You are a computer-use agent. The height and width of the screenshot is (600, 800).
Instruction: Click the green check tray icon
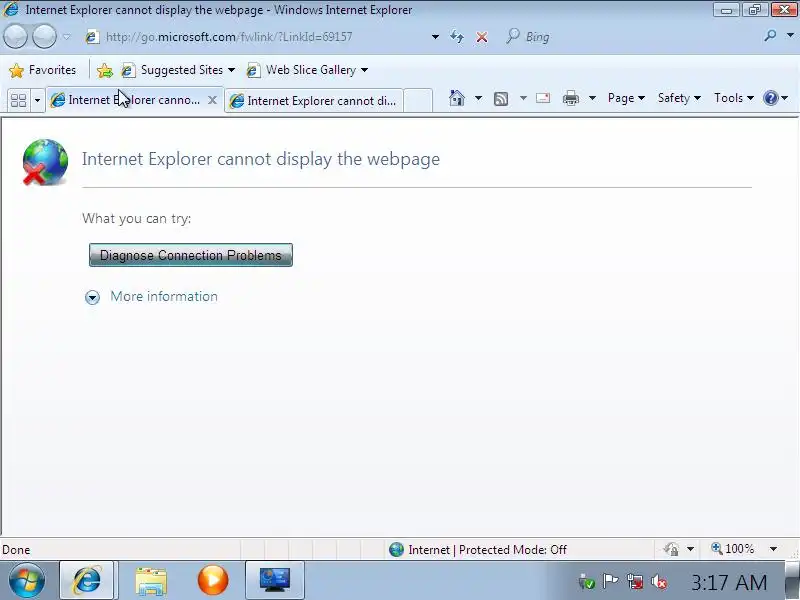tap(587, 582)
